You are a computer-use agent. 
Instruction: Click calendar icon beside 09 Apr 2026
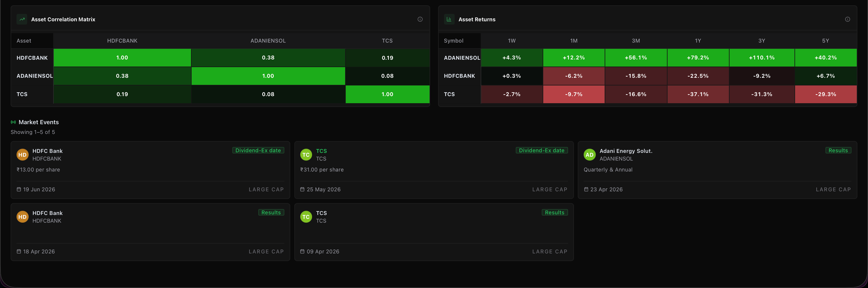coord(302,252)
